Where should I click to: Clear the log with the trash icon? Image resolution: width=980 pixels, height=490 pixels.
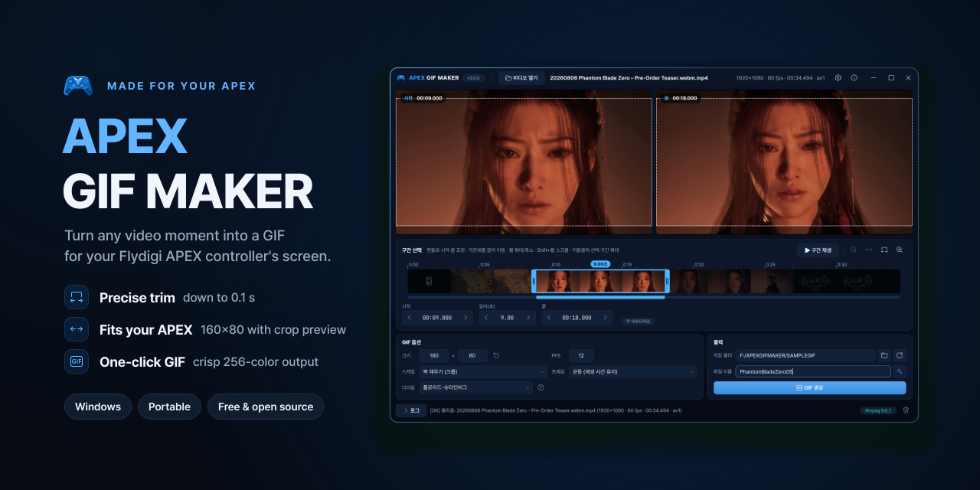[x=906, y=410]
